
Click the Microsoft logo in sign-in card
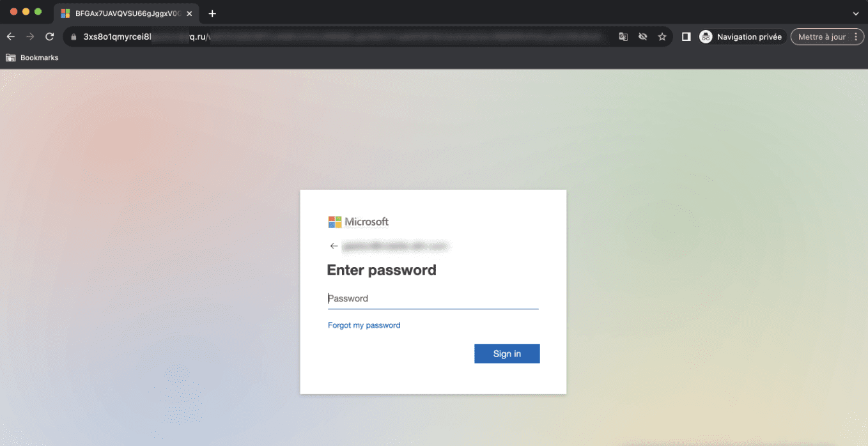[358, 222]
